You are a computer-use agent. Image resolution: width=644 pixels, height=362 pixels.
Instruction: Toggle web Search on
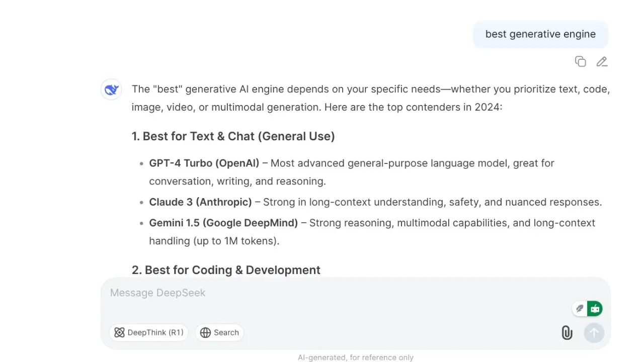(x=219, y=332)
